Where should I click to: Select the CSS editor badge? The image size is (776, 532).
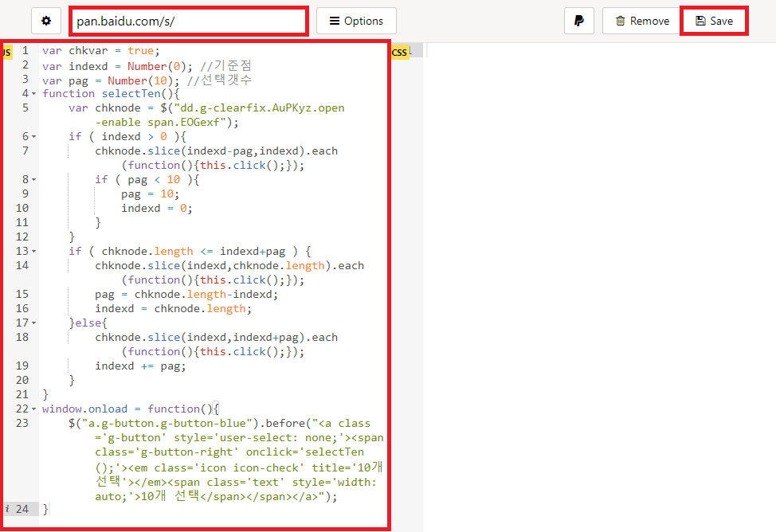(x=399, y=52)
